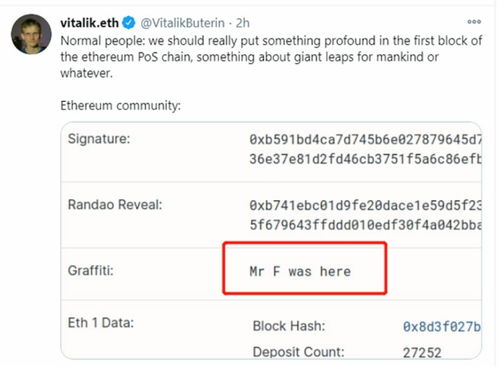The width and height of the screenshot is (499, 367).
Task: Click the second signature line 36e37e81d2
Action: tap(365, 159)
